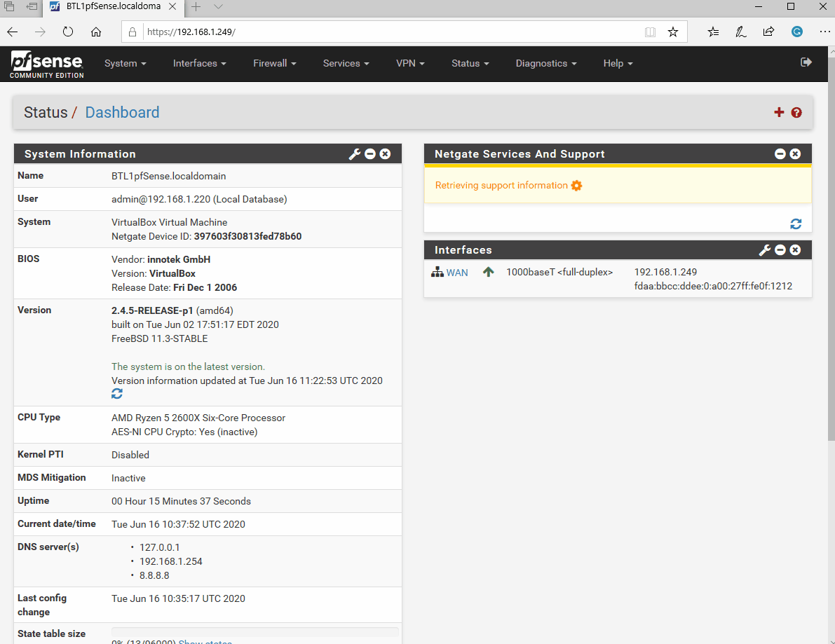
Task: Click the WAN up-arrow status indicator
Action: click(489, 272)
